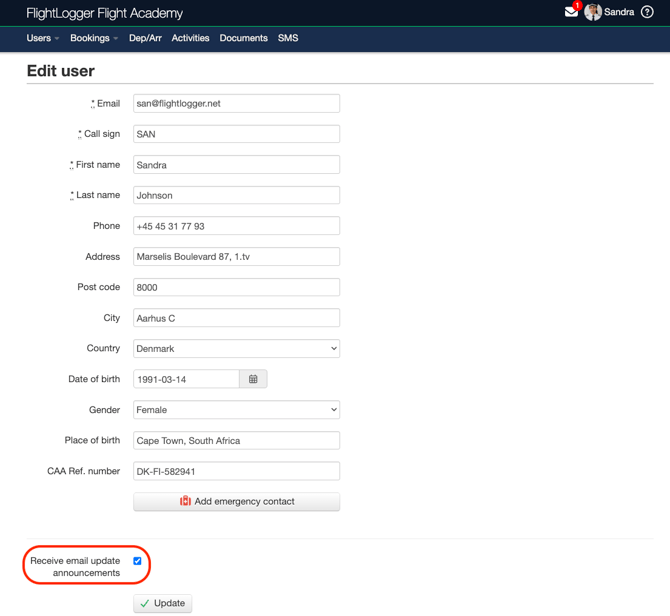This screenshot has width=670, height=616.
Task: Click the Edit user heading
Action: tap(61, 71)
